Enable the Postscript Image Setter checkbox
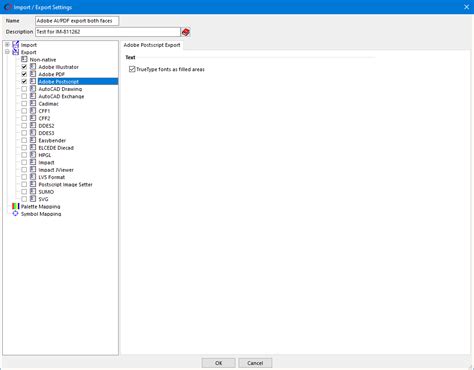The image size is (474, 370). (24, 184)
